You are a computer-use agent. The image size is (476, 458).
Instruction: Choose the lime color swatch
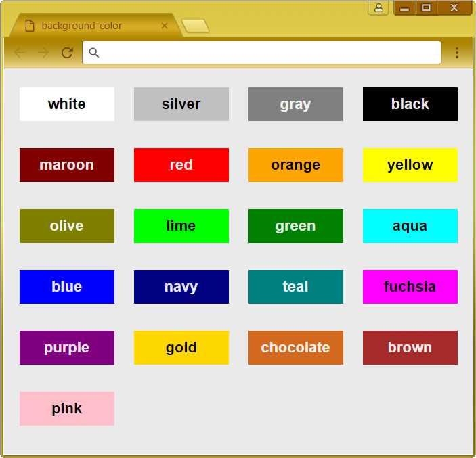click(181, 226)
